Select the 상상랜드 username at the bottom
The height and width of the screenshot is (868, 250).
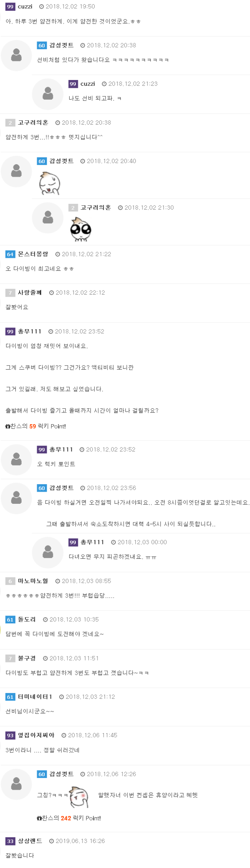(30, 841)
